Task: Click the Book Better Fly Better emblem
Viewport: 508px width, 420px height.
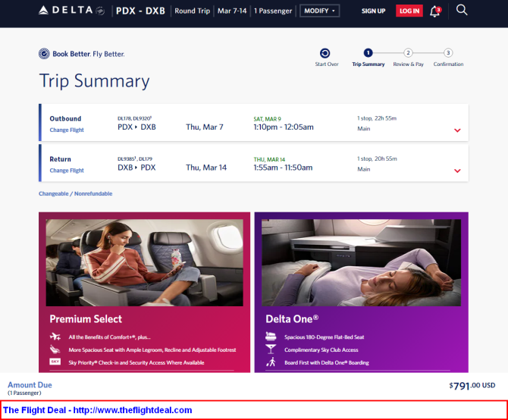Action: tap(44, 54)
